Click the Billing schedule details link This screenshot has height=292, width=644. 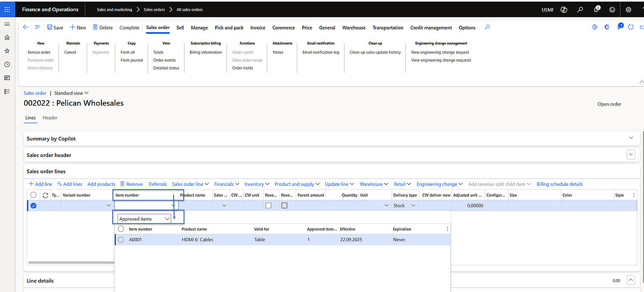(x=559, y=184)
